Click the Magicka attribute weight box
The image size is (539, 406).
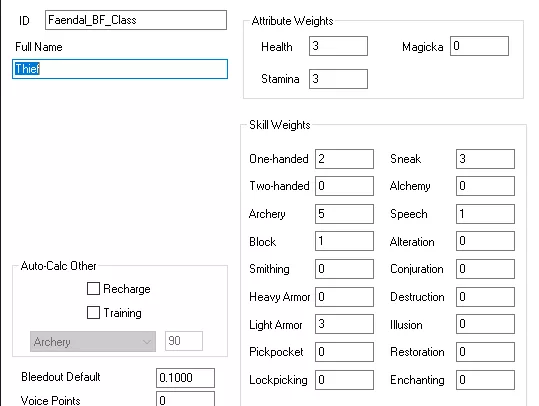click(x=479, y=46)
